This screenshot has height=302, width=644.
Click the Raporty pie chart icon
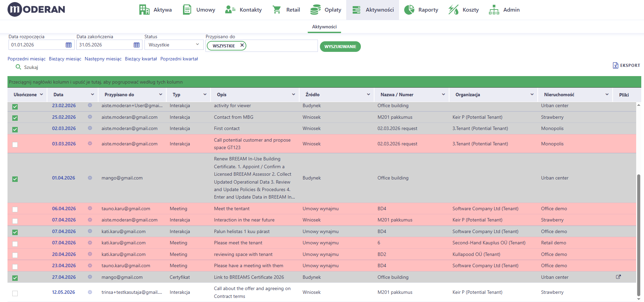(x=409, y=10)
